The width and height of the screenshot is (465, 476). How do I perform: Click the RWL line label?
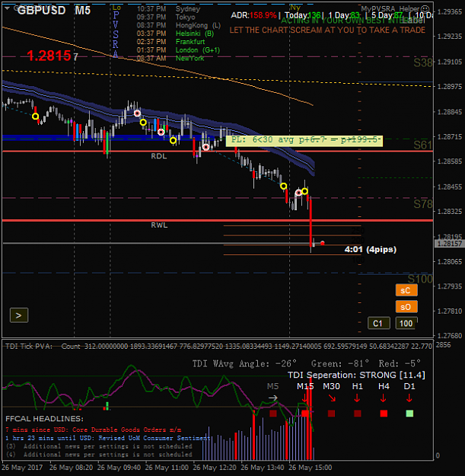[159, 225]
